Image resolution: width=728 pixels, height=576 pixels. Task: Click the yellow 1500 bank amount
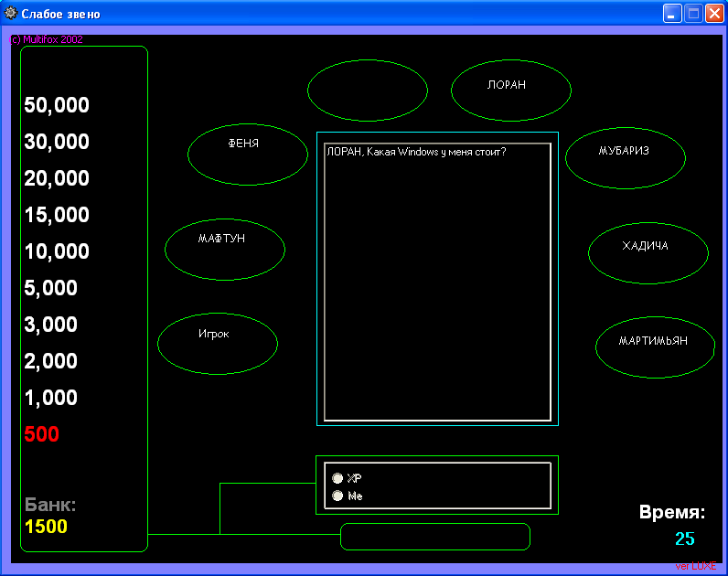pos(46,527)
